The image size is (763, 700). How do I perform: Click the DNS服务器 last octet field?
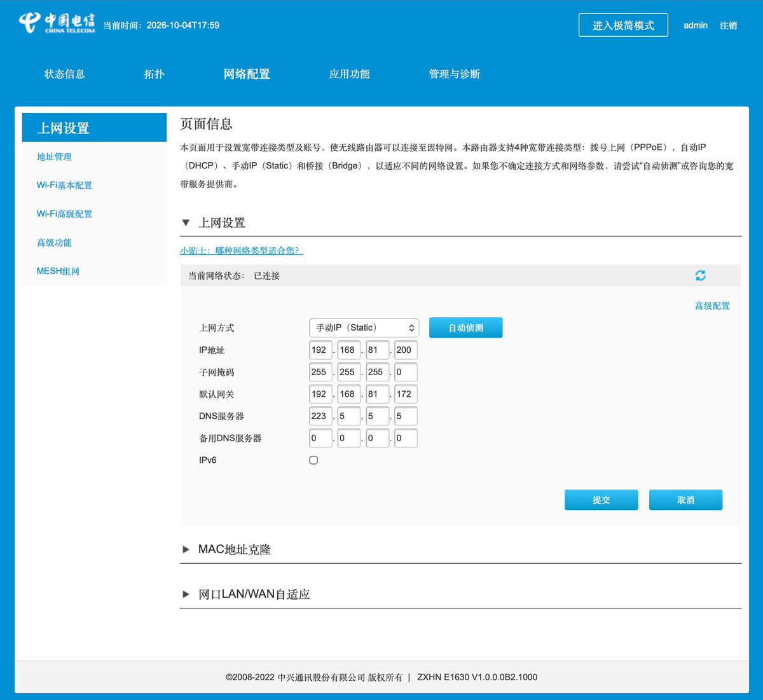coord(406,416)
